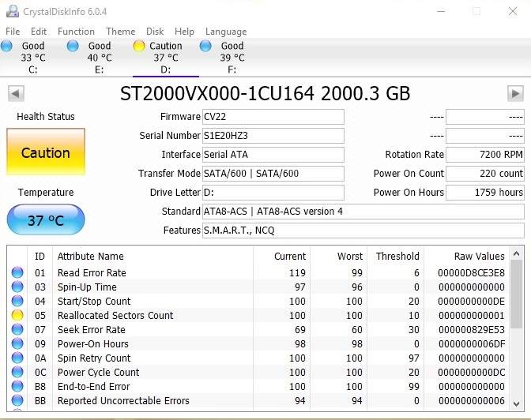Screen dimensions: 531x420
Task: Open the Edit menu
Action: tap(39, 32)
